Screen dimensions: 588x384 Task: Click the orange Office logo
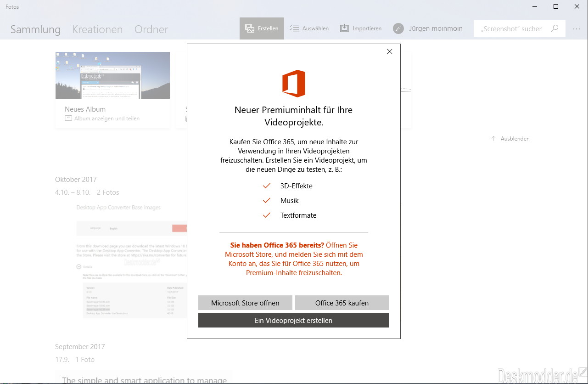point(294,84)
